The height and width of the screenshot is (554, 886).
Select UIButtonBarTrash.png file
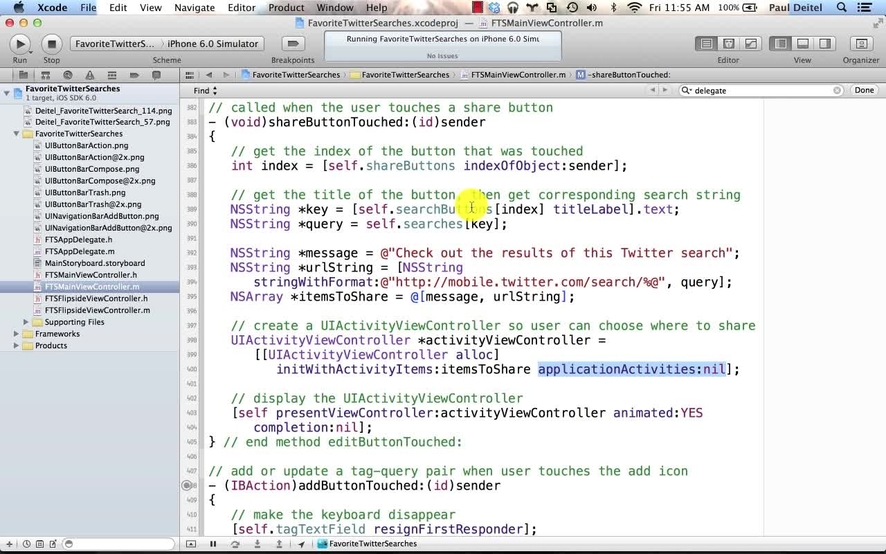pyautogui.click(x=85, y=193)
